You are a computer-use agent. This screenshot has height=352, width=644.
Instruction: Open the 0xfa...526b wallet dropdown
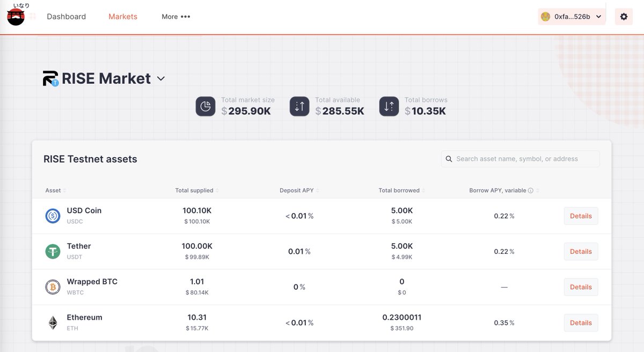[x=572, y=17]
